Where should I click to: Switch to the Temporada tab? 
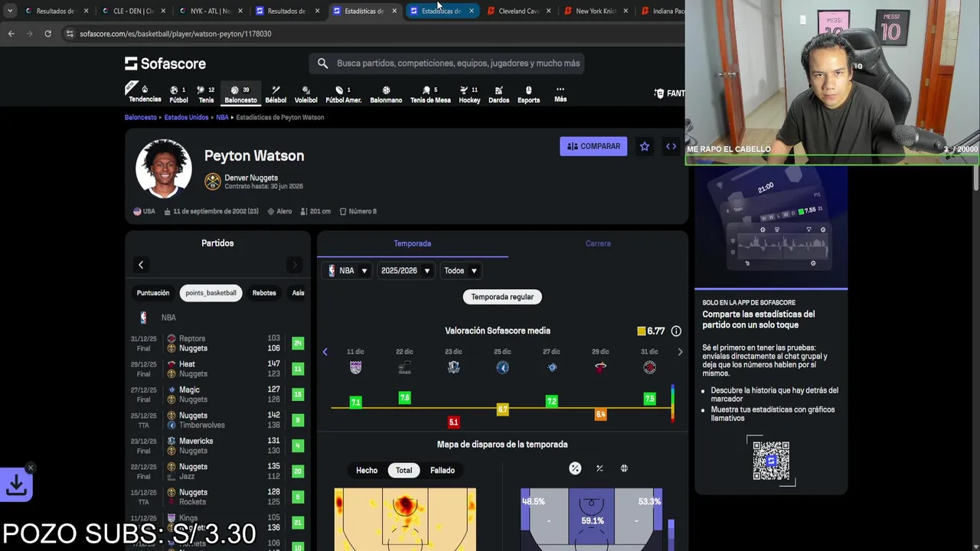(x=413, y=243)
